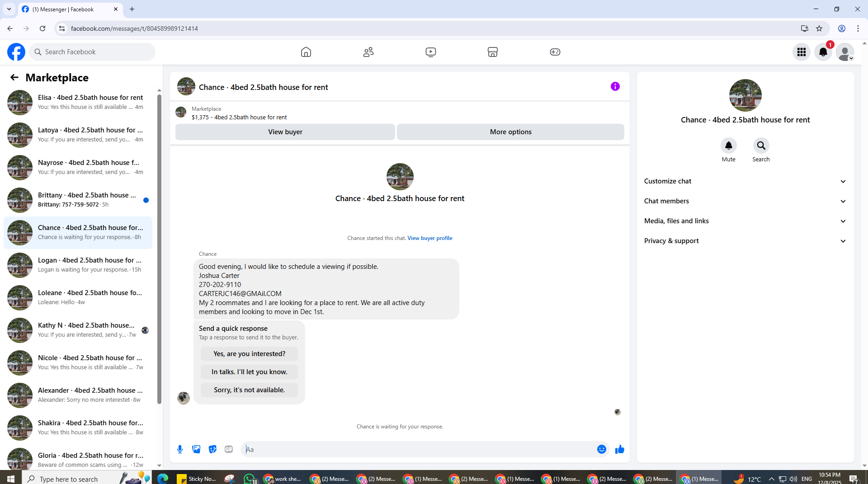Click Chance's house thumbnail in side panel
This screenshot has height=484, width=868.
click(745, 95)
